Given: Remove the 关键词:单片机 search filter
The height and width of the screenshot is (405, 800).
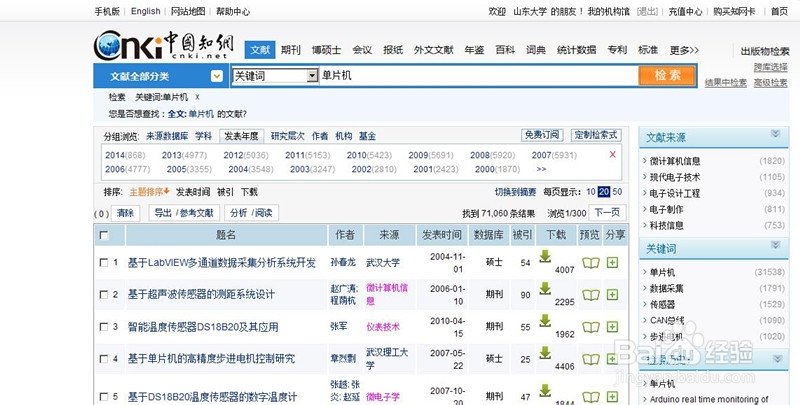Looking at the screenshot, I should pos(197,97).
